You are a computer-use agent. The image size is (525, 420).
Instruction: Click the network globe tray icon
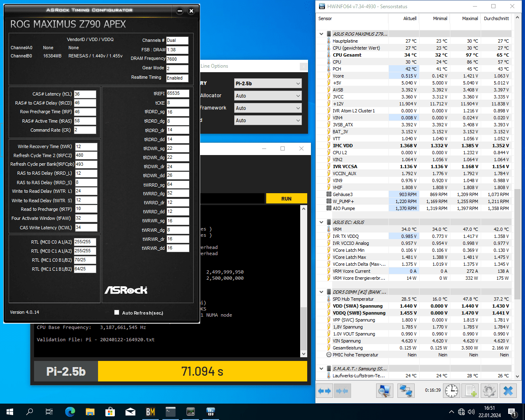(461, 412)
